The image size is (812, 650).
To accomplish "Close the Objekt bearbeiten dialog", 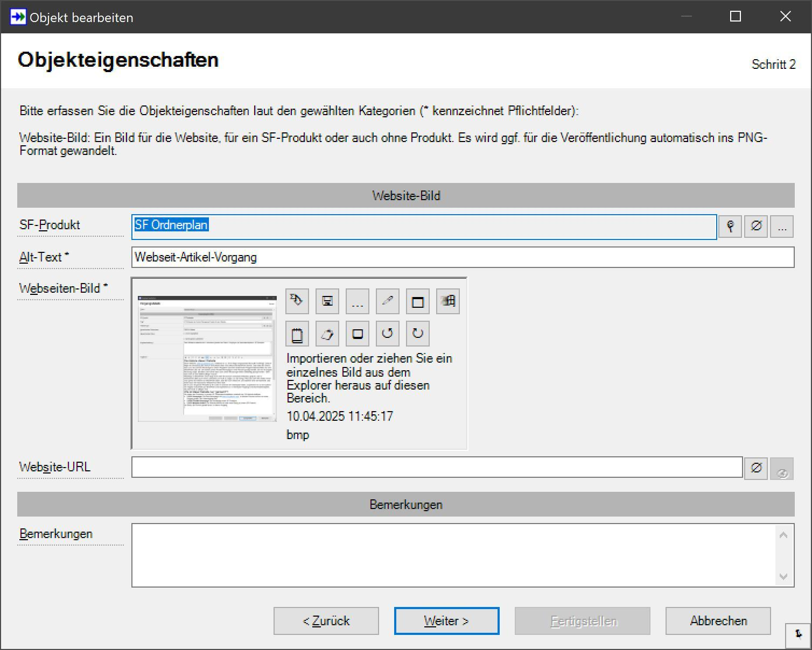I will (x=786, y=17).
